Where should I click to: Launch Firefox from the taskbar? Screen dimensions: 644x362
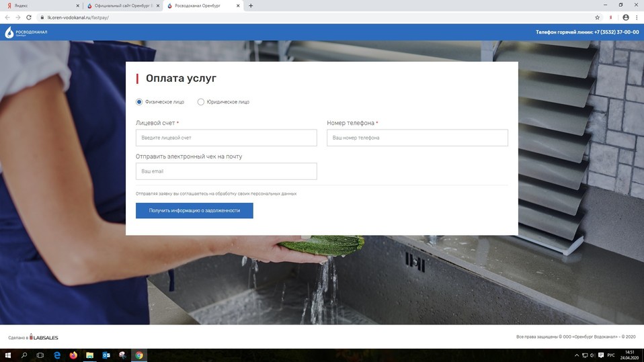point(73,355)
